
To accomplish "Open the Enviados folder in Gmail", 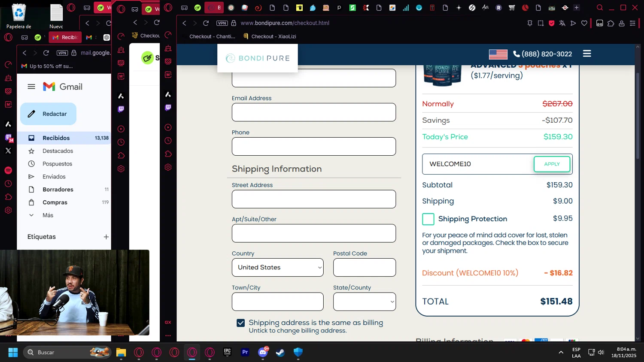I will (64, 177).
